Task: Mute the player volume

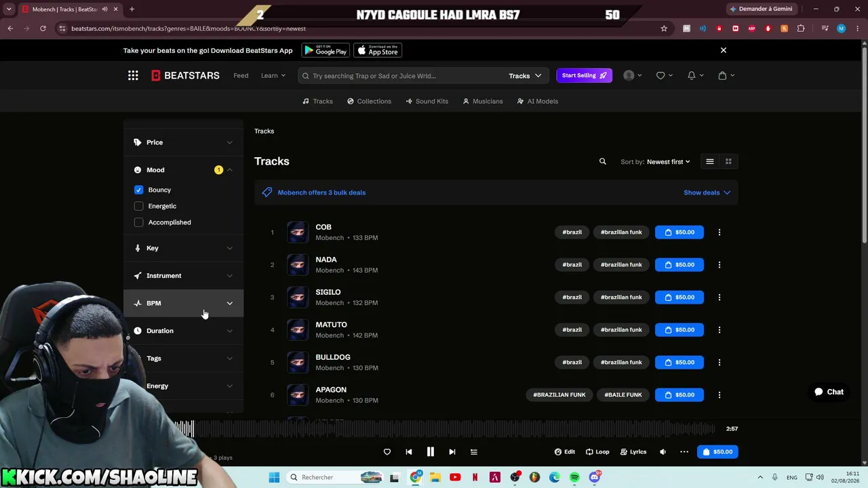Action: pos(663,452)
